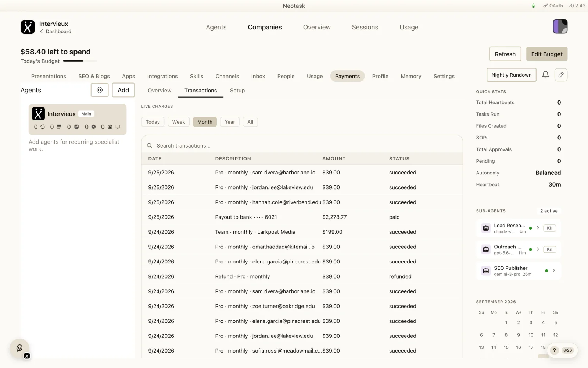Click the stacked-lines icon on Intervieux card
588x368 pixels.
pos(59,127)
